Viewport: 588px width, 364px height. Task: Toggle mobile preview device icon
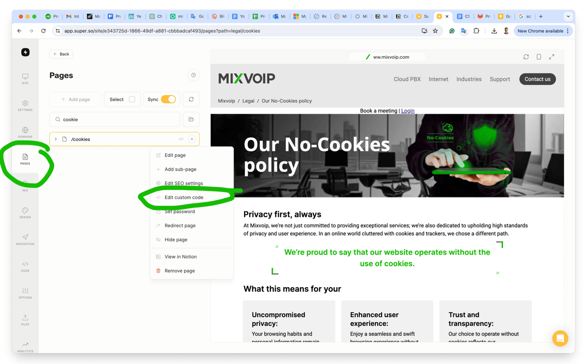(x=539, y=57)
